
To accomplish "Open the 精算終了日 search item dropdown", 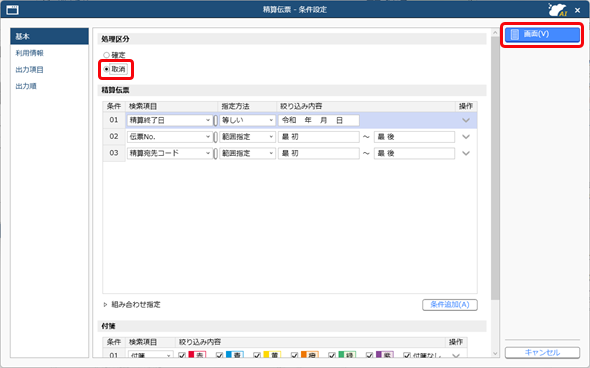I will pyautogui.click(x=170, y=120).
